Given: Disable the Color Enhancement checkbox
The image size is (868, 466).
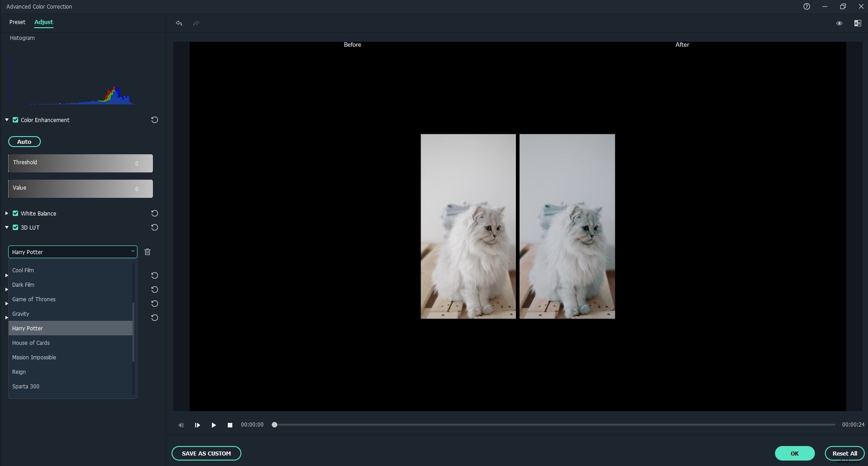Looking at the screenshot, I should coord(15,120).
